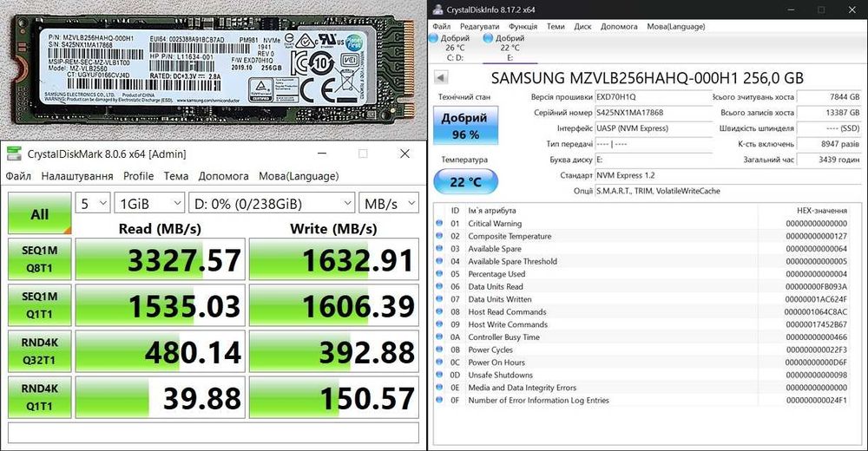Click the interface field UASP (NVM Express)
The image size is (868, 451).
coord(654,127)
